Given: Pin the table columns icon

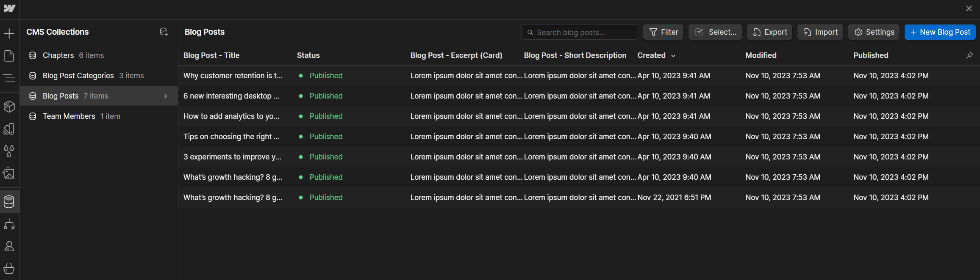Looking at the screenshot, I should (x=969, y=55).
